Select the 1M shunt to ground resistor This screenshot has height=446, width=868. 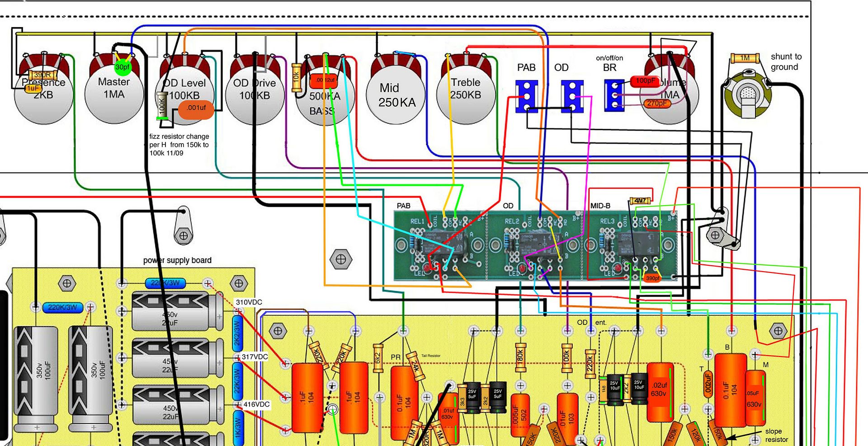(745, 58)
